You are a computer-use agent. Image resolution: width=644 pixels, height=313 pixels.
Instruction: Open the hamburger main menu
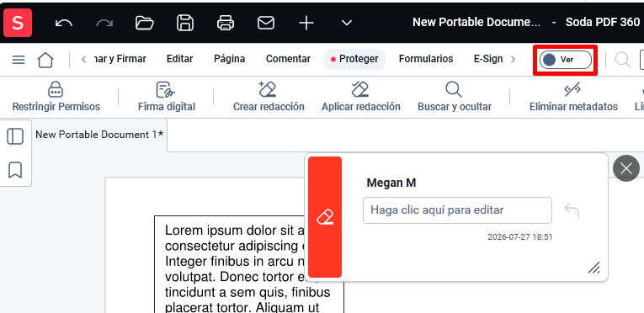tap(19, 60)
